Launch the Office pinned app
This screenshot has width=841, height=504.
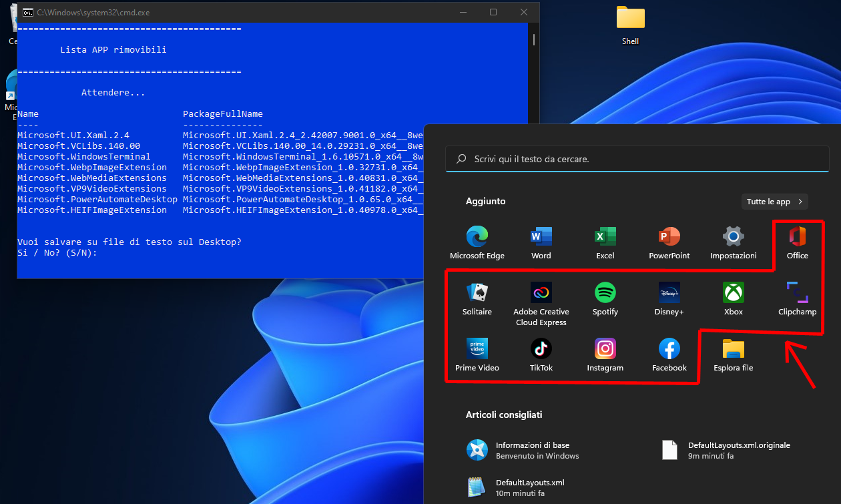pos(797,243)
